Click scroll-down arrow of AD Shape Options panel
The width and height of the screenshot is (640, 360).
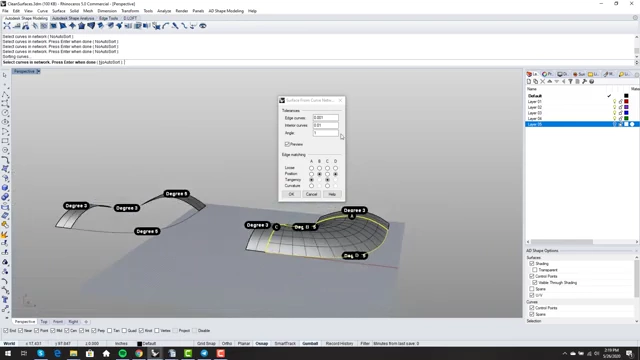[637, 321]
